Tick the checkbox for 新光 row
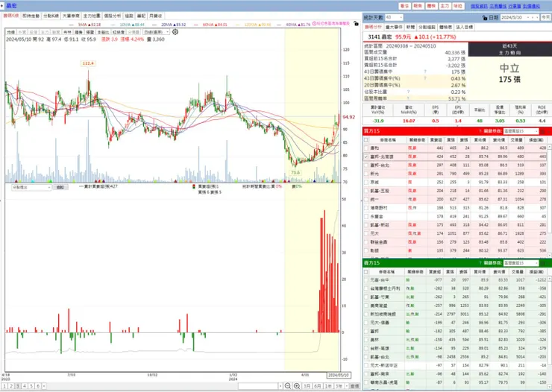 pyautogui.click(x=366, y=174)
